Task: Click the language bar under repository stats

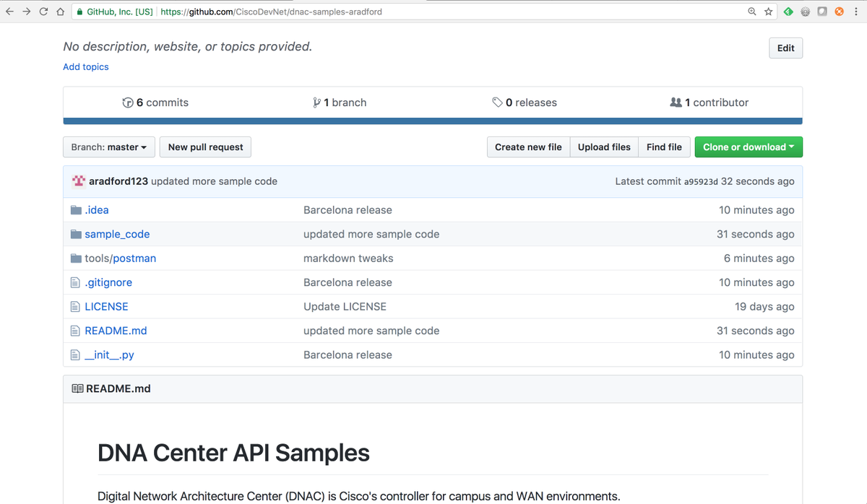Action: point(433,121)
